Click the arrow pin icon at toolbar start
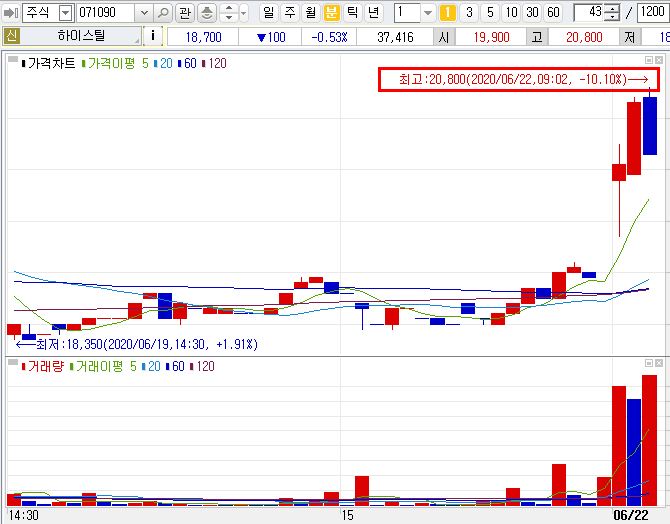The image size is (670, 524). click(10, 13)
